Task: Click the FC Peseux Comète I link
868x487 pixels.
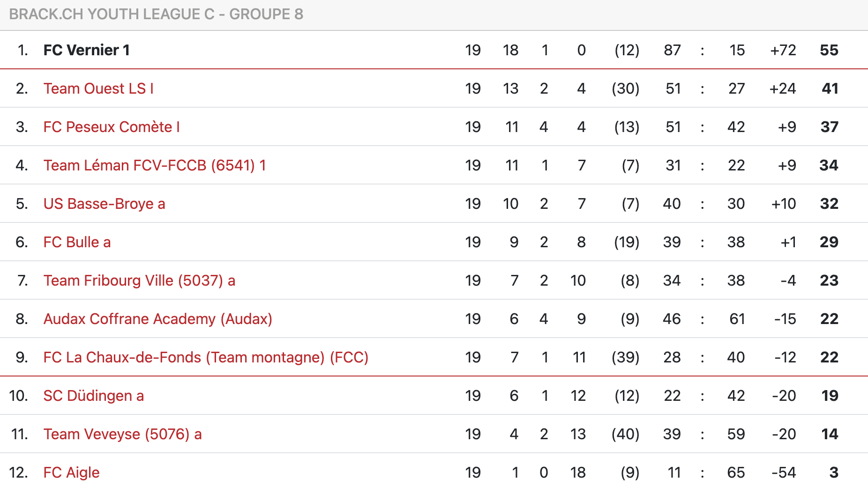Action: click(112, 127)
